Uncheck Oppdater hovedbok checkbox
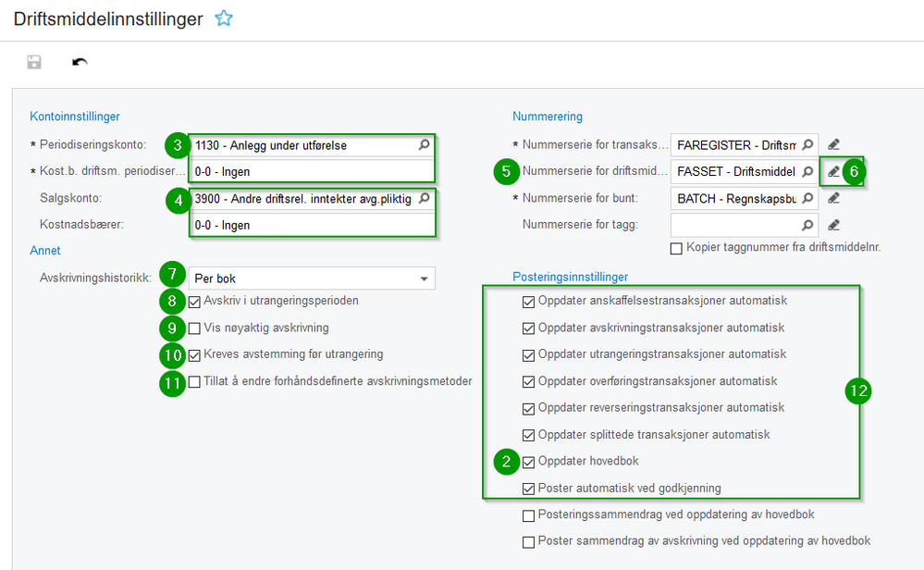Viewport: 924px width, 570px height. [x=528, y=462]
